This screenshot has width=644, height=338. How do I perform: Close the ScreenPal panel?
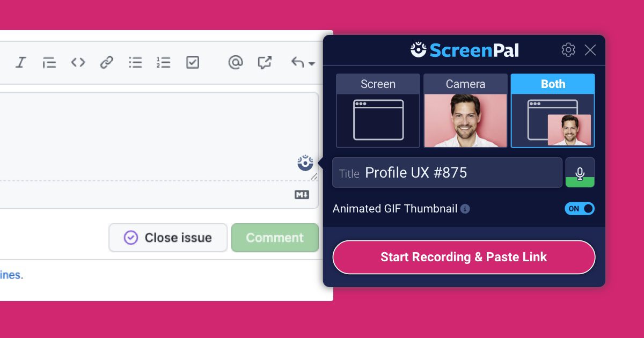click(x=590, y=50)
